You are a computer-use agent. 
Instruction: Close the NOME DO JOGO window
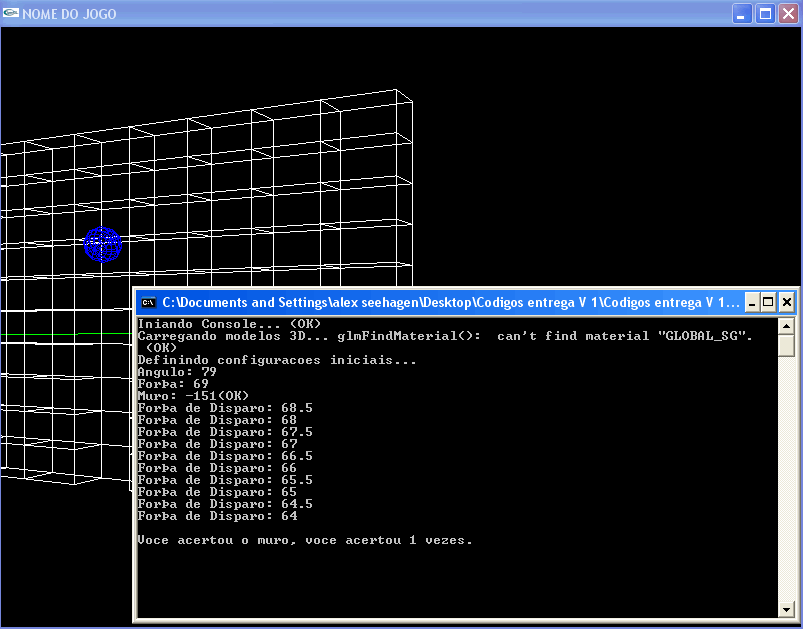coord(789,14)
